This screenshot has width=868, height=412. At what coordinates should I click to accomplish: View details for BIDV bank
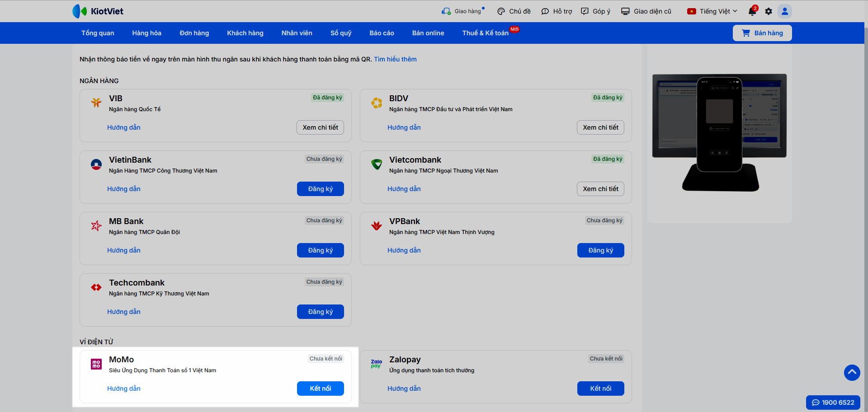click(x=601, y=127)
